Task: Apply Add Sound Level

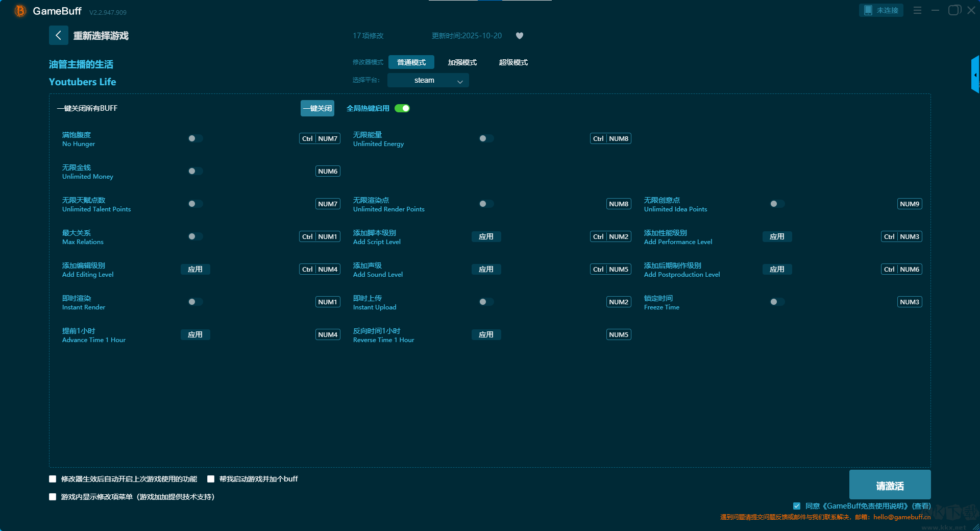Action: (x=486, y=269)
